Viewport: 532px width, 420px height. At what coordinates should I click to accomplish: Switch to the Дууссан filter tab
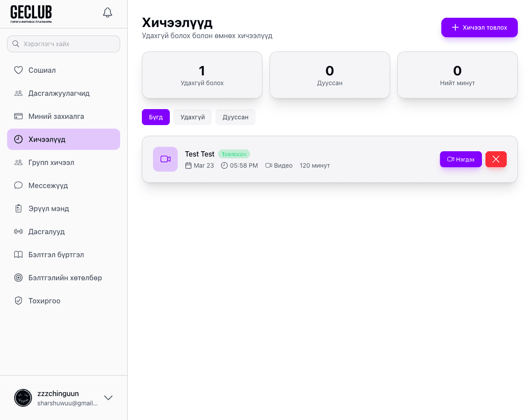[235, 117]
